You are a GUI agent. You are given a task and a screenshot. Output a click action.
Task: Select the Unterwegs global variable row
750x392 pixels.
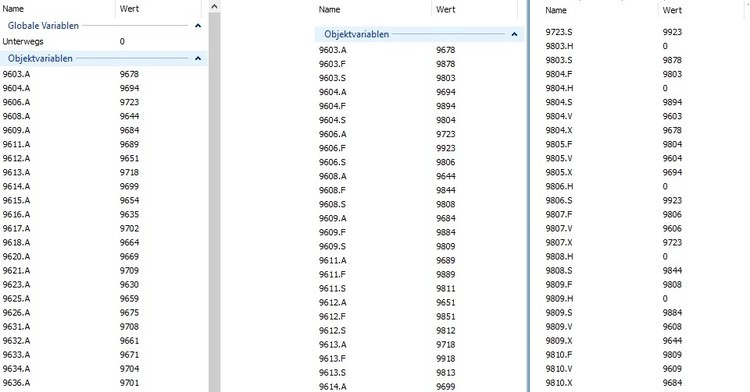click(x=104, y=42)
